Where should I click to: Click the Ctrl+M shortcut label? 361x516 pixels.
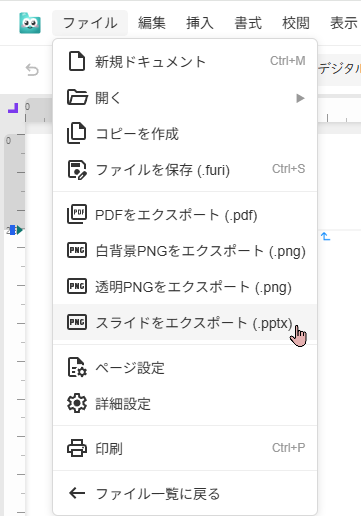tap(288, 61)
